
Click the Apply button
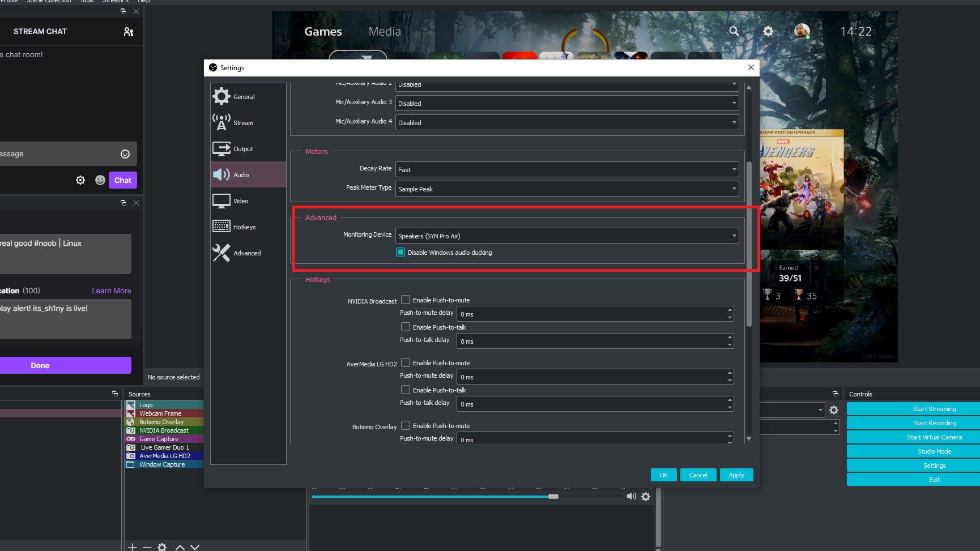[x=736, y=475]
